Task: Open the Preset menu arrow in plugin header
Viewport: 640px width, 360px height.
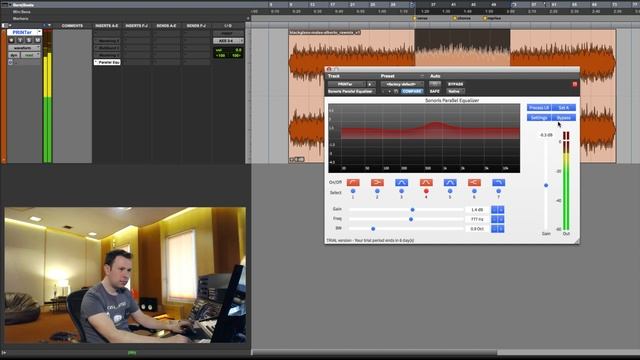Action: 422,76
